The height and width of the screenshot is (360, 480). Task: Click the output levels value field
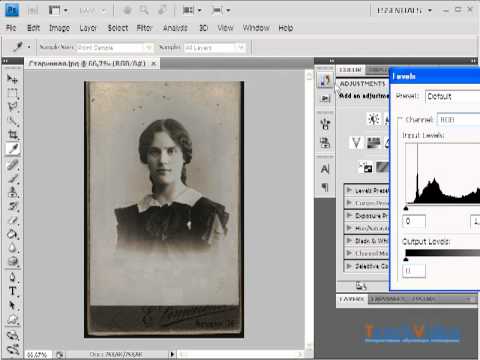point(414,271)
